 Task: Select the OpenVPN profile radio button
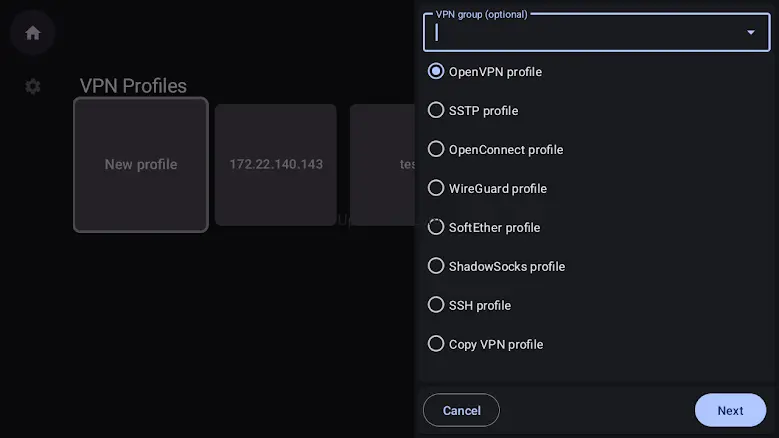pyautogui.click(x=436, y=72)
